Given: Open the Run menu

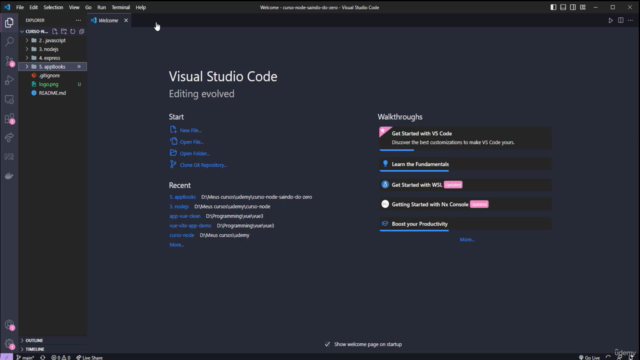Looking at the screenshot, I should point(101,7).
